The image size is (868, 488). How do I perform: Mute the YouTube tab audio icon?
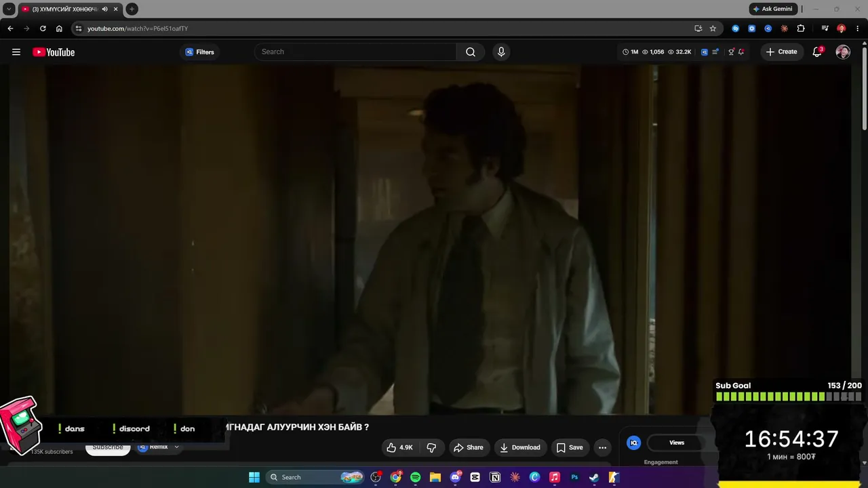(x=104, y=9)
